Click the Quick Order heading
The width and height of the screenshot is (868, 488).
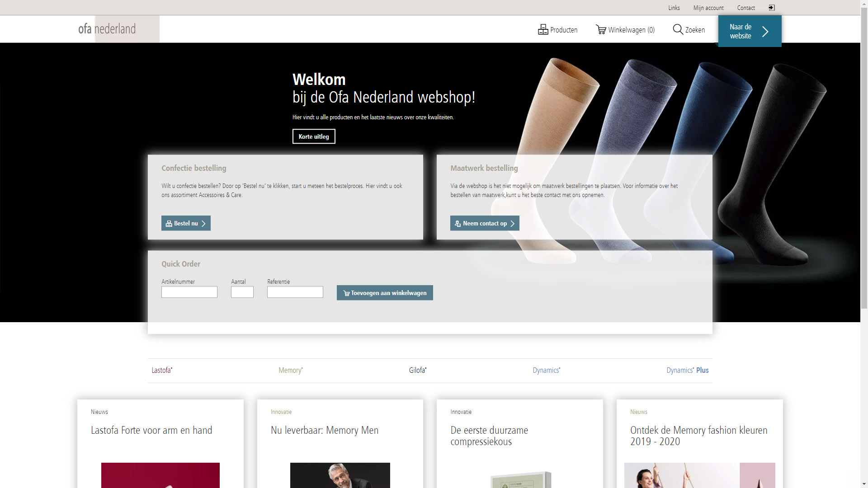tap(181, 264)
